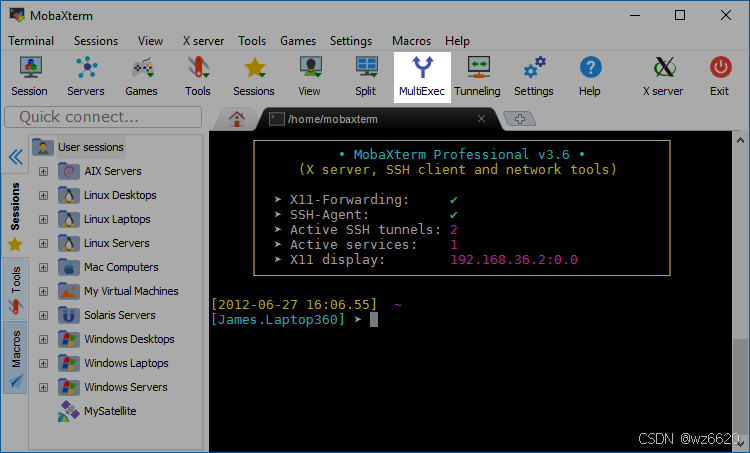Click the User sessions root icon

coord(43,147)
